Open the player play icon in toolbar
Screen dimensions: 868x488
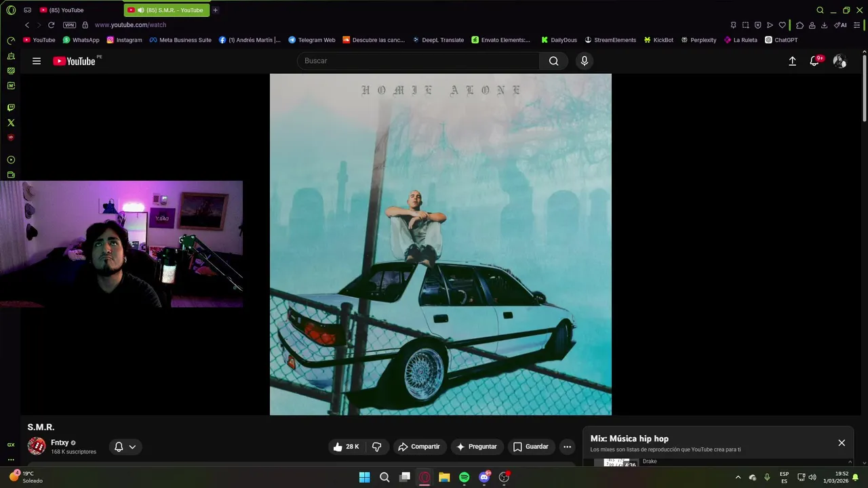coord(770,25)
